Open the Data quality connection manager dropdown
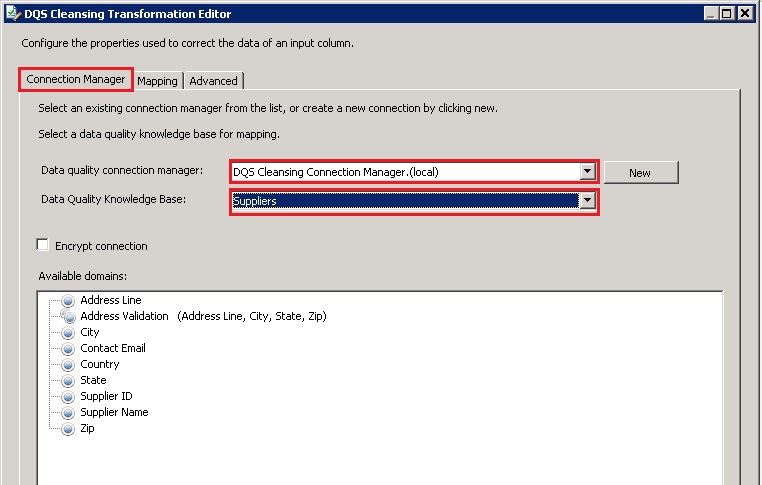 pos(588,172)
